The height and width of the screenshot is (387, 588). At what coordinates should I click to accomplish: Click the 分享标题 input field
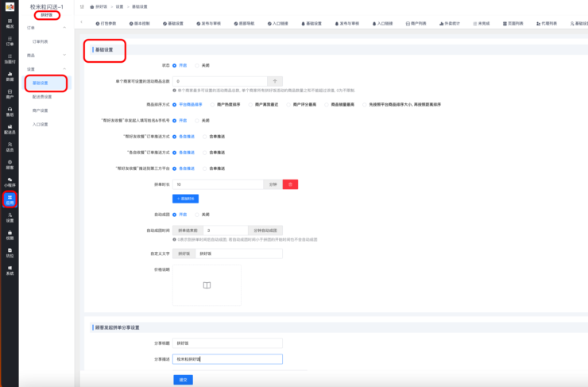click(227, 343)
